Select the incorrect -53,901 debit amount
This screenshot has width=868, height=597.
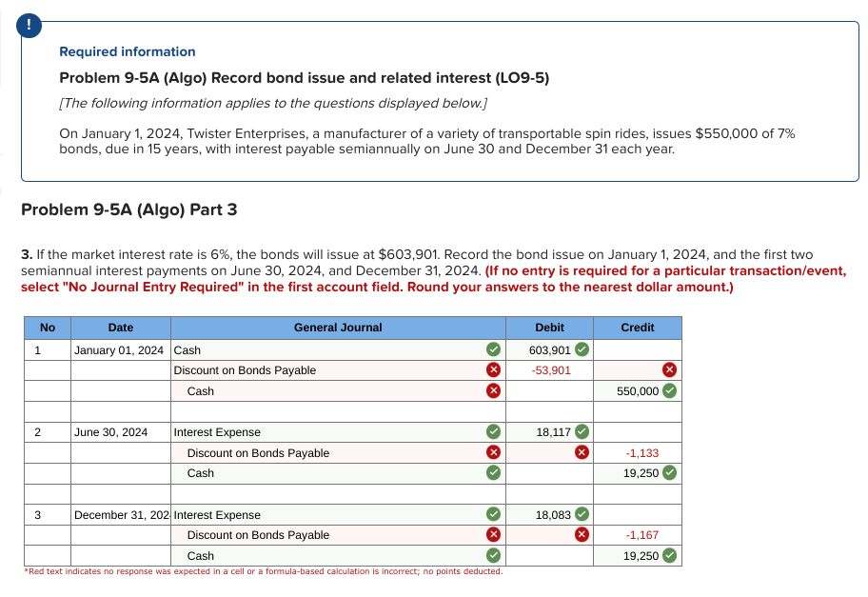coord(552,370)
